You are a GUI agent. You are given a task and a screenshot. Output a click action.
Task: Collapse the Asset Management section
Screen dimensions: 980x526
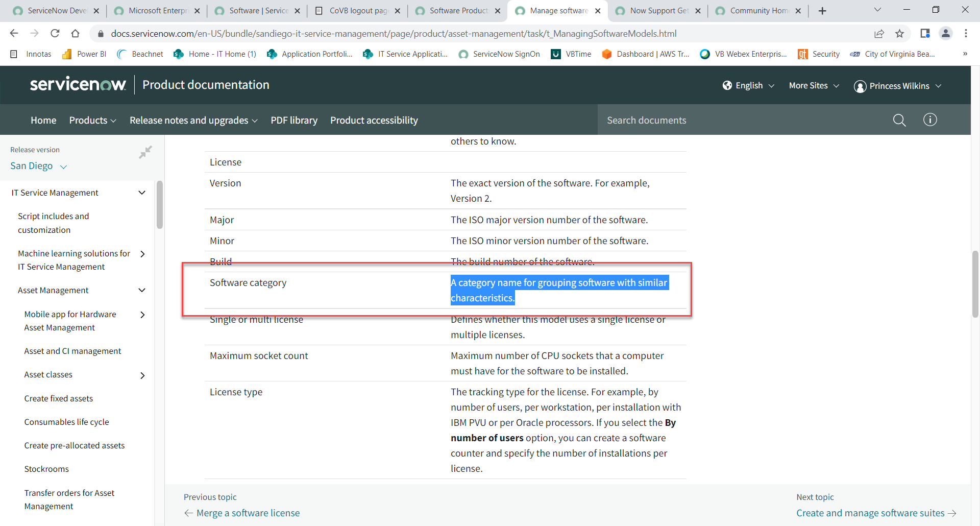tap(142, 291)
